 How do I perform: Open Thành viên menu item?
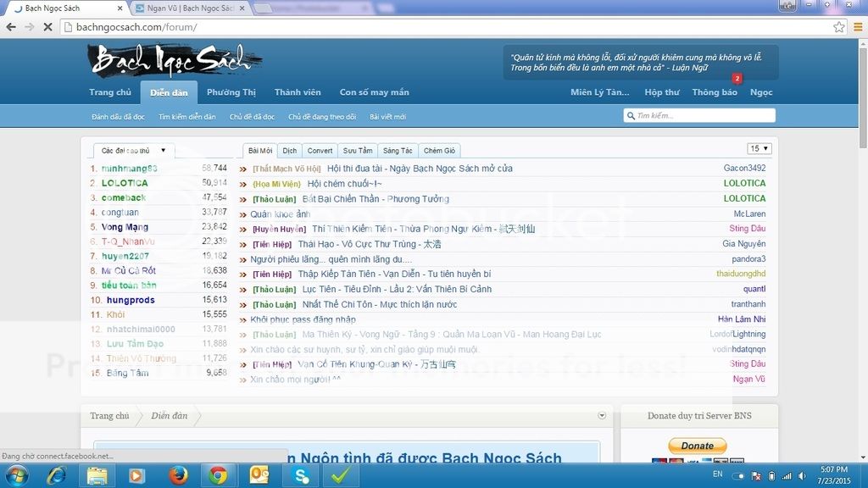click(x=298, y=92)
